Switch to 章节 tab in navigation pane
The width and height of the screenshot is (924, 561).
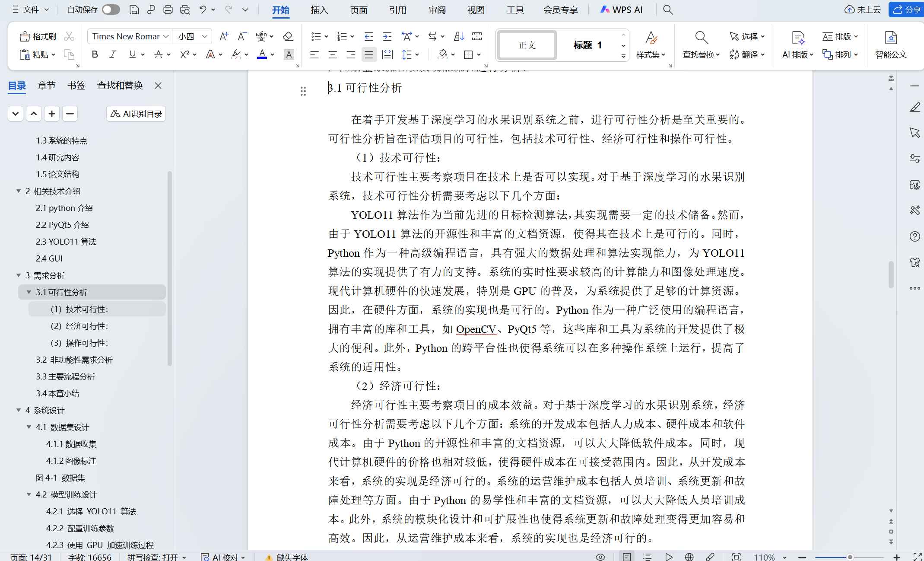tap(47, 86)
